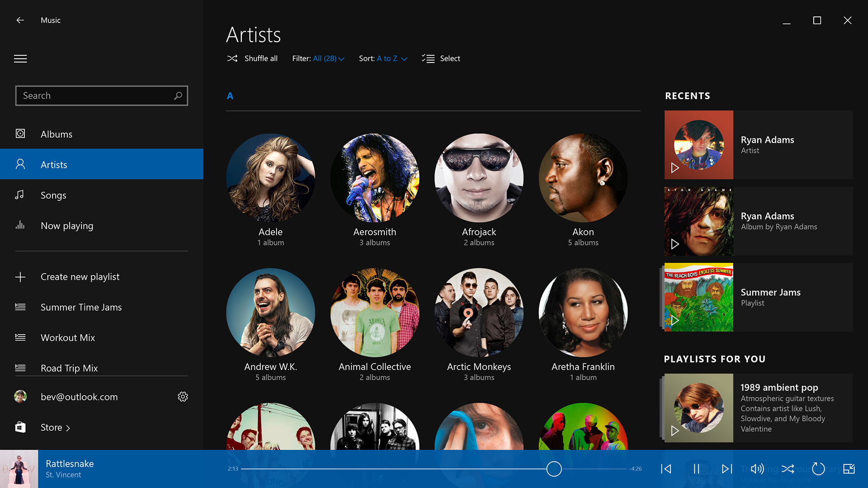This screenshot has height=488, width=868.
Task: Select Artists in the sidebar
Action: pyautogui.click(x=102, y=164)
